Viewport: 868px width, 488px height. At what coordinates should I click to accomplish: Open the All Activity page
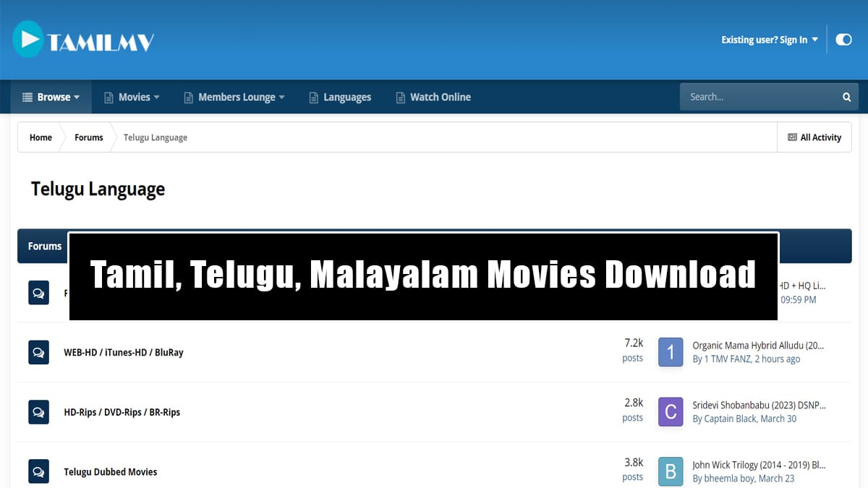(814, 137)
